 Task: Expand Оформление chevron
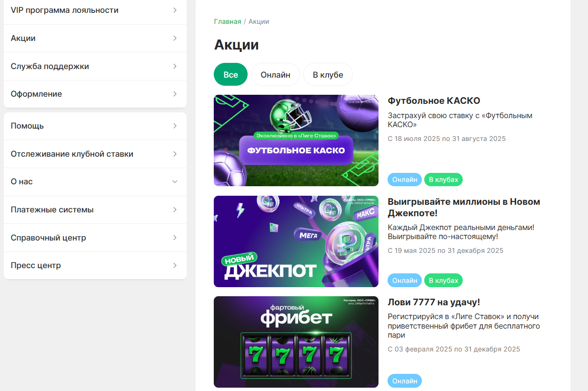point(175,94)
